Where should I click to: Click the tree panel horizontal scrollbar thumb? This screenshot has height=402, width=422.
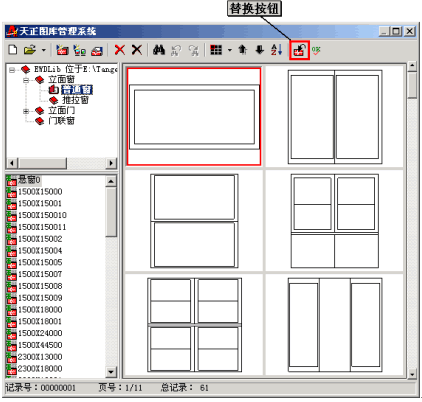(42, 163)
